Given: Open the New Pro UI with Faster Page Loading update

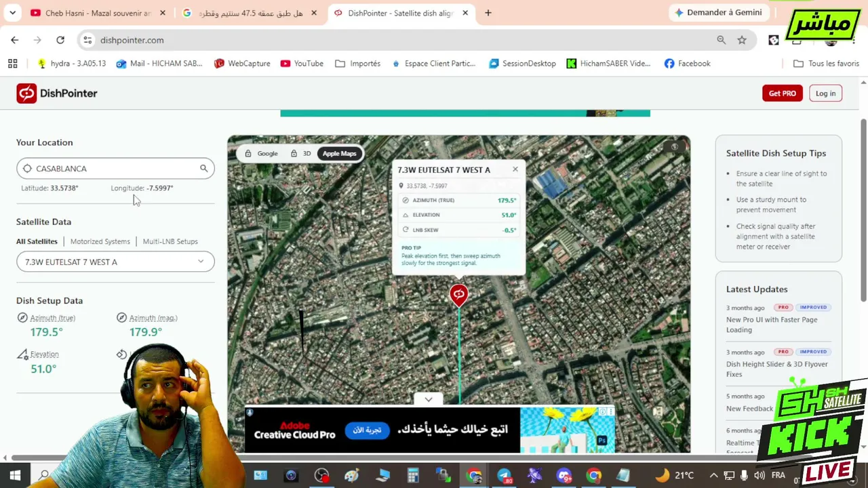Looking at the screenshot, I should coord(772,325).
